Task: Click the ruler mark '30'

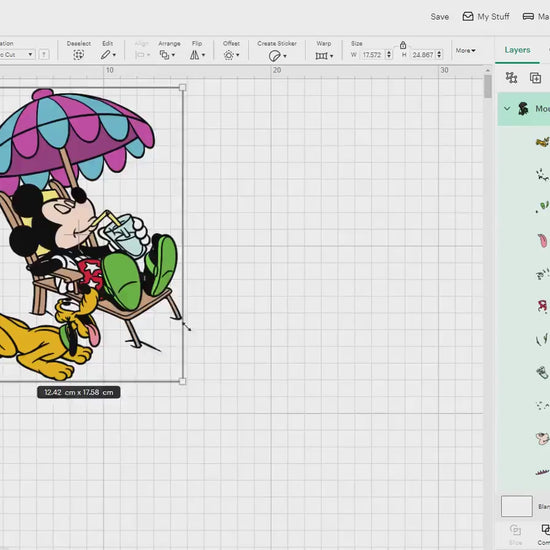Action: coord(444,70)
